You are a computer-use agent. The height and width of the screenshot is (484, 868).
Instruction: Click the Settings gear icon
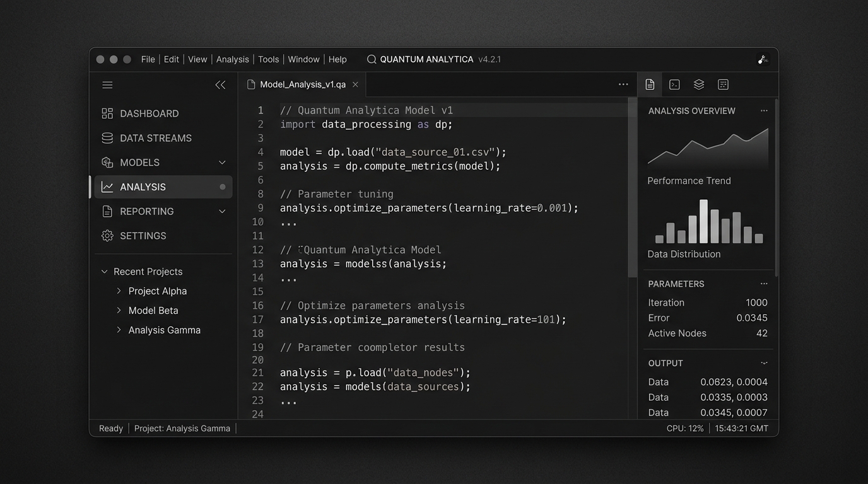click(x=107, y=236)
